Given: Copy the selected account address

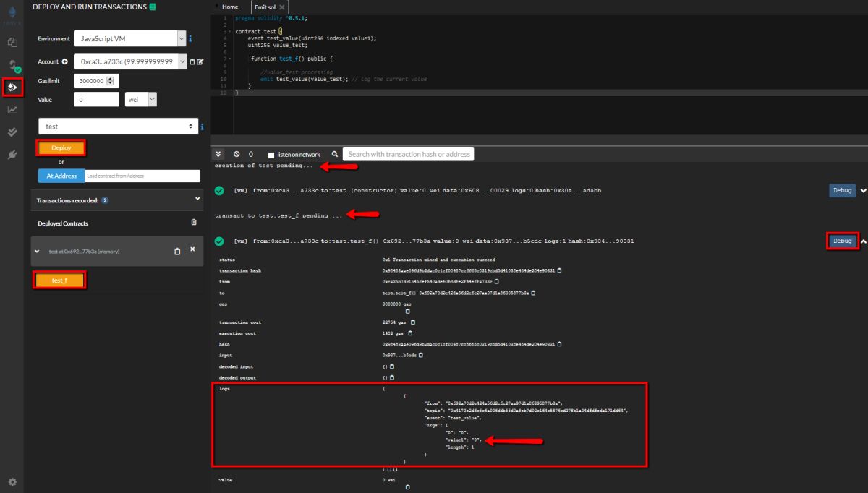Looking at the screenshot, I should tap(193, 62).
